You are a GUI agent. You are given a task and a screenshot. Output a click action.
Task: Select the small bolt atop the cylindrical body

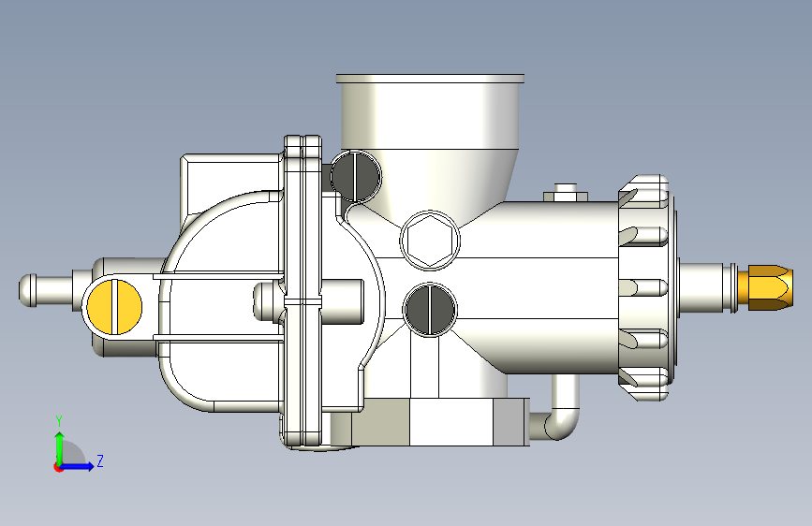click(566, 192)
